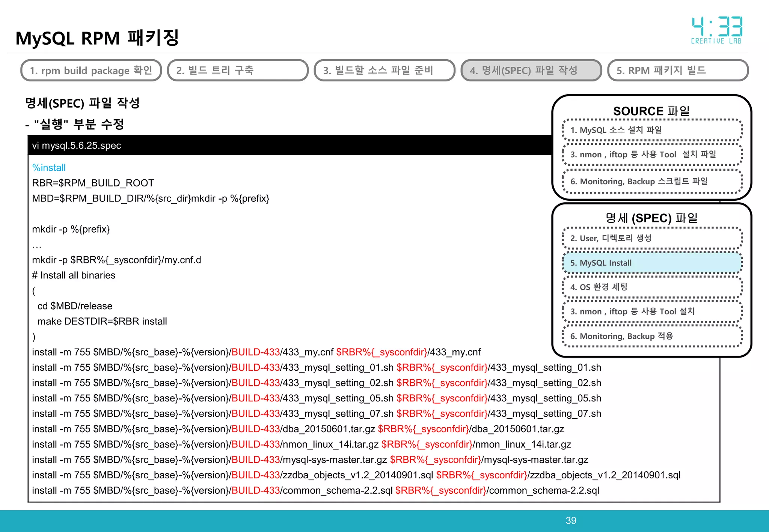Select '3. nmon , iftop 등 사용 Tool 설치' box
Image resolution: width=769 pixels, height=532 pixels.
pyautogui.click(x=652, y=312)
